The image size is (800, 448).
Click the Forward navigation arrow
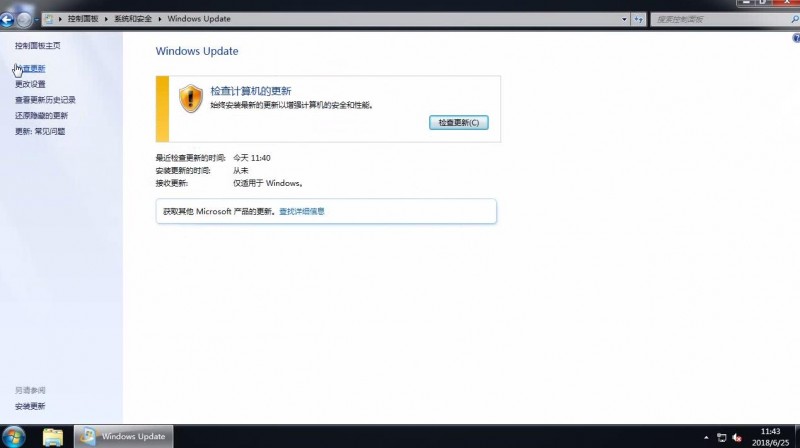tap(23, 19)
